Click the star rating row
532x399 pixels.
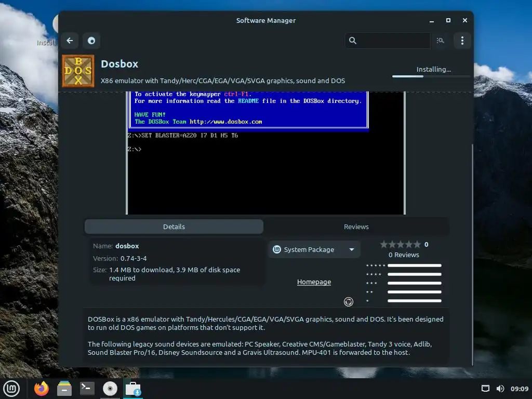(401, 244)
